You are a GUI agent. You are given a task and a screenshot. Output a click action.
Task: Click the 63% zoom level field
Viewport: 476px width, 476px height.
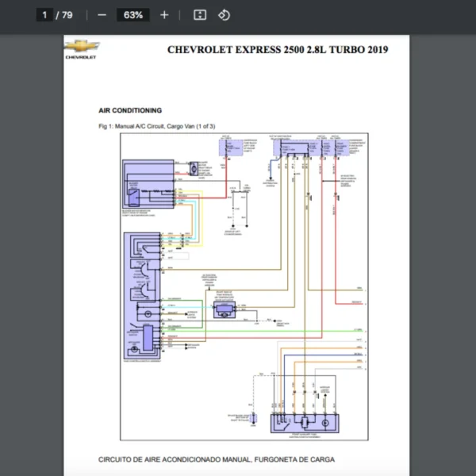click(132, 15)
